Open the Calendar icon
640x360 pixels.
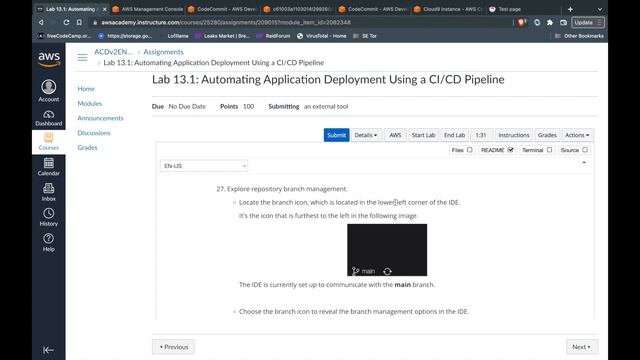49,167
